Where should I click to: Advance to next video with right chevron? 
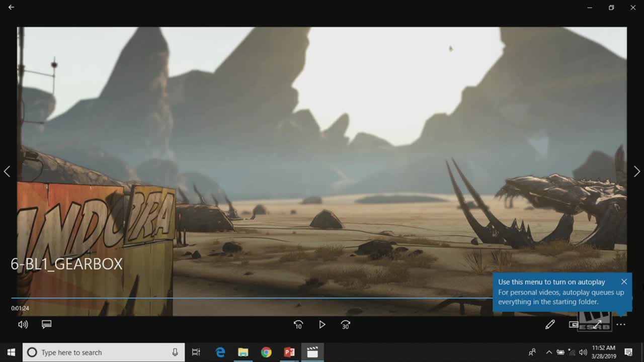click(636, 171)
